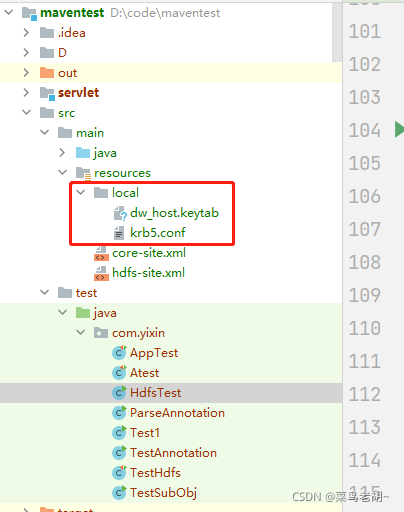This screenshot has height=512, width=404.
Task: Click the hdfs-site.xml XML file icon
Action: (x=101, y=273)
